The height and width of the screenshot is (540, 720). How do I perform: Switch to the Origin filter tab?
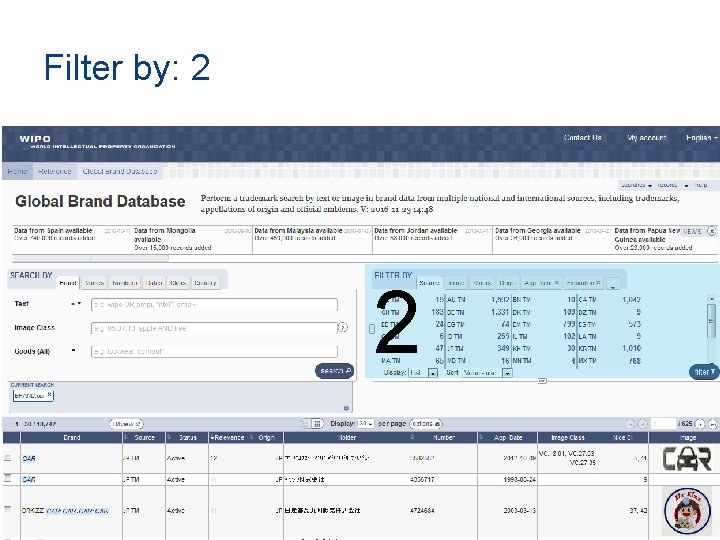point(507,283)
